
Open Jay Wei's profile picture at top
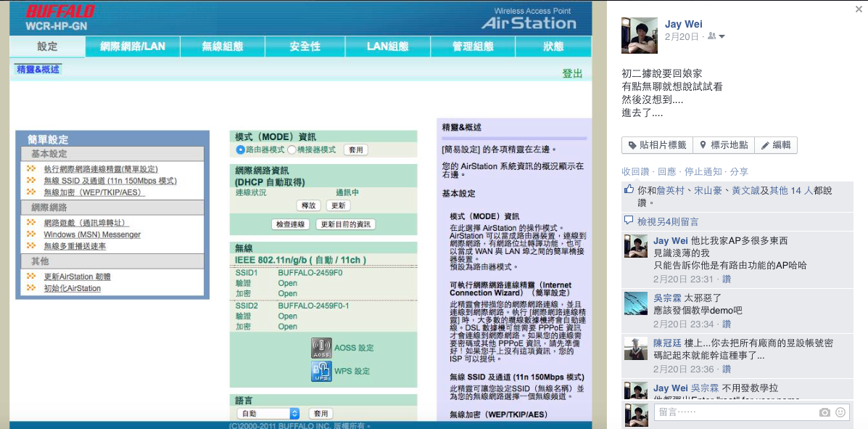pos(640,35)
